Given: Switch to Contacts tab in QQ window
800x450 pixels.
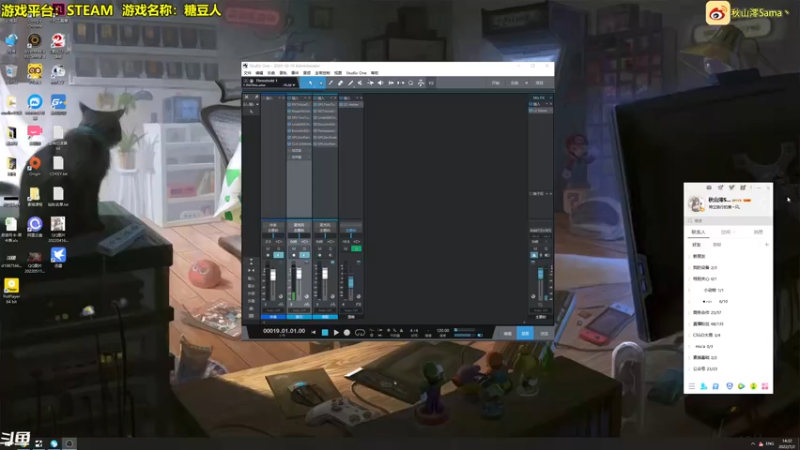Looking at the screenshot, I should pos(698,232).
